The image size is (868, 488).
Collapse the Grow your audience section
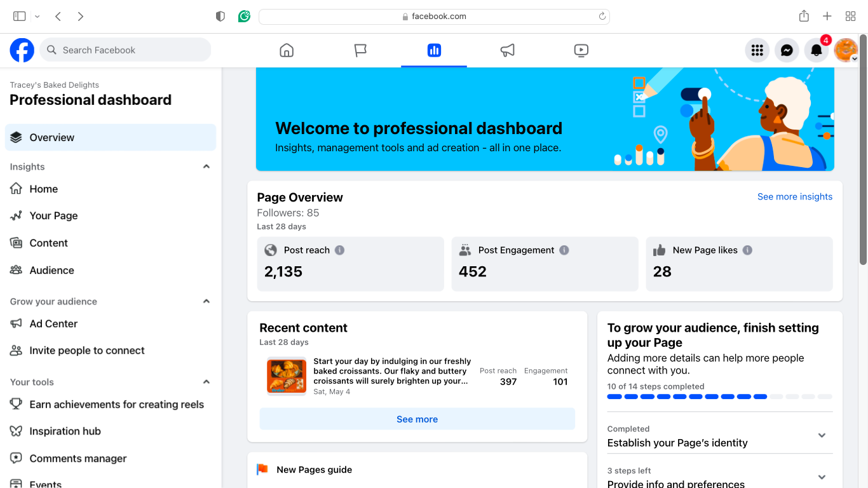click(206, 301)
